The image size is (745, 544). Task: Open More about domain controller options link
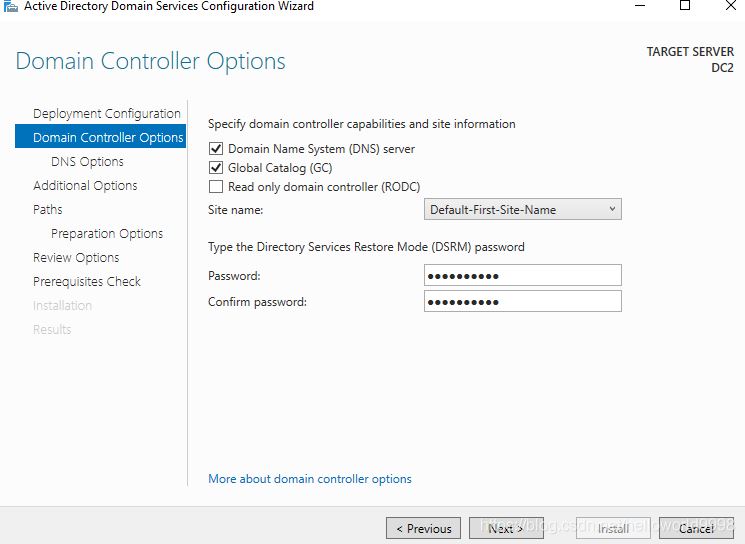coord(310,479)
